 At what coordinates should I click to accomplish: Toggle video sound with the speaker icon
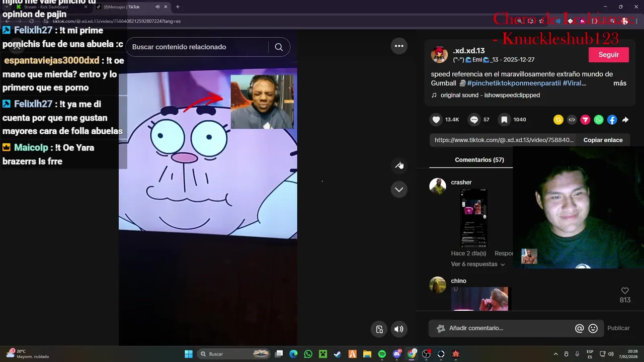tap(398, 329)
